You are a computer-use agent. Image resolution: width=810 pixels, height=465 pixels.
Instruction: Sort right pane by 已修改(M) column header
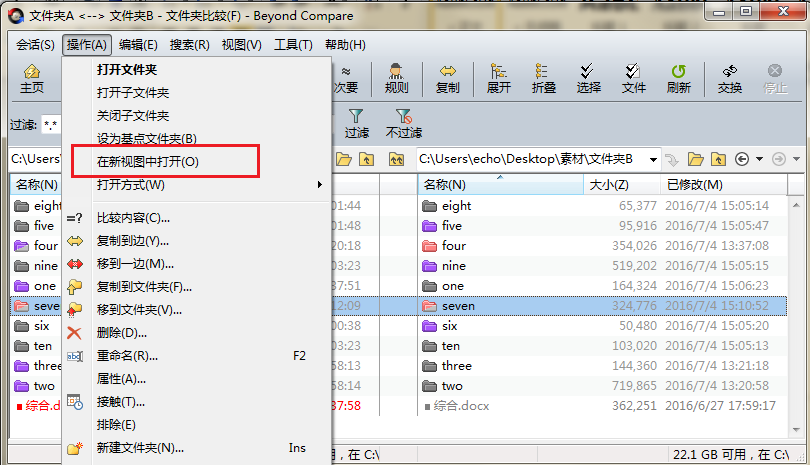tap(724, 184)
